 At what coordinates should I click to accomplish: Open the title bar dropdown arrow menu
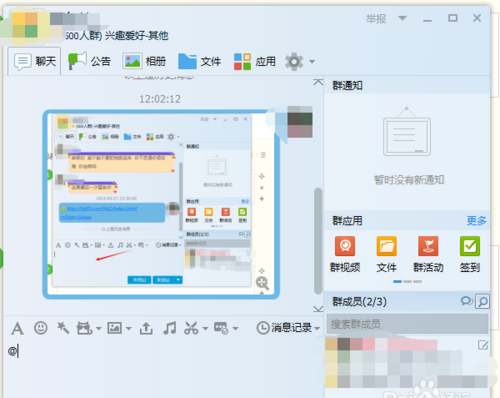click(x=403, y=18)
